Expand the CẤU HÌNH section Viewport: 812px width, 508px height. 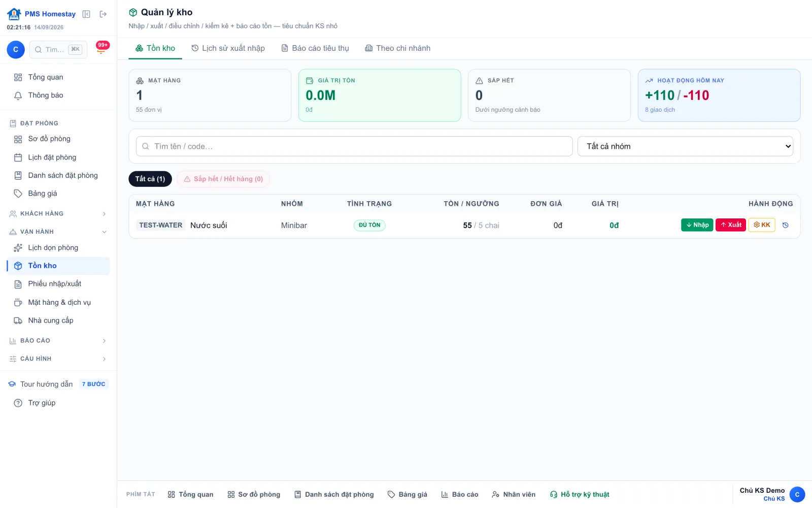click(x=58, y=359)
